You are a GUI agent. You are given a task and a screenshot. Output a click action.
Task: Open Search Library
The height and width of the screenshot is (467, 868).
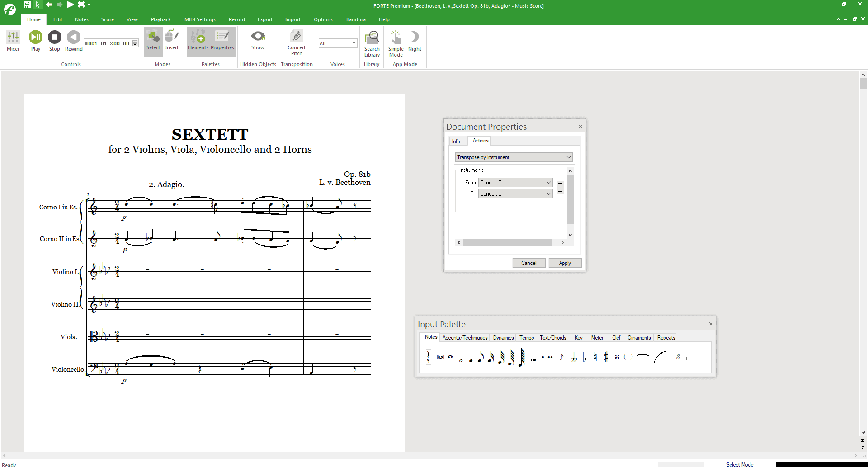pyautogui.click(x=372, y=43)
